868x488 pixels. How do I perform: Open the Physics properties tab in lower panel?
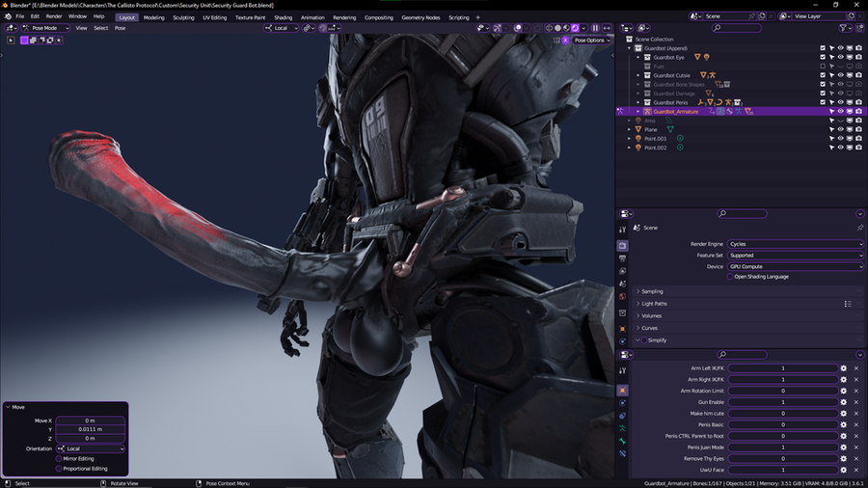[x=623, y=403]
